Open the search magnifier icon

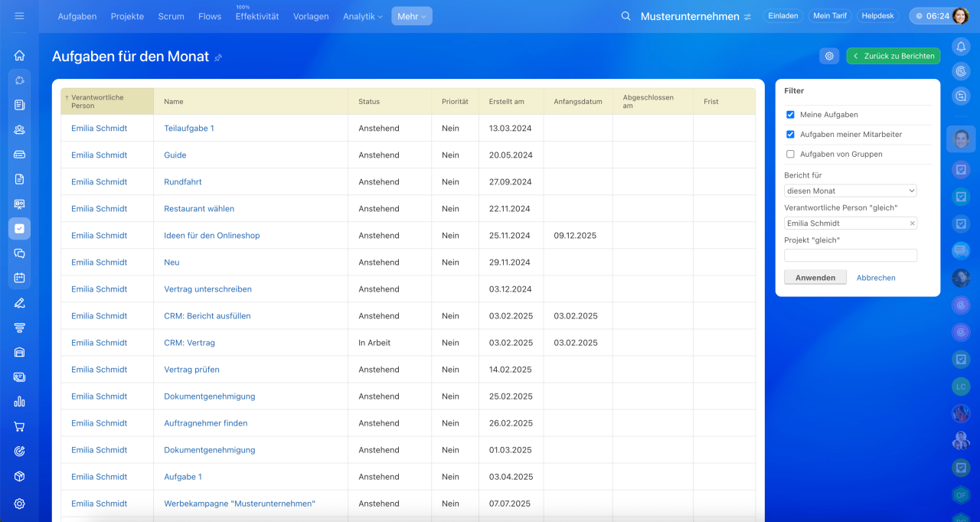point(626,16)
